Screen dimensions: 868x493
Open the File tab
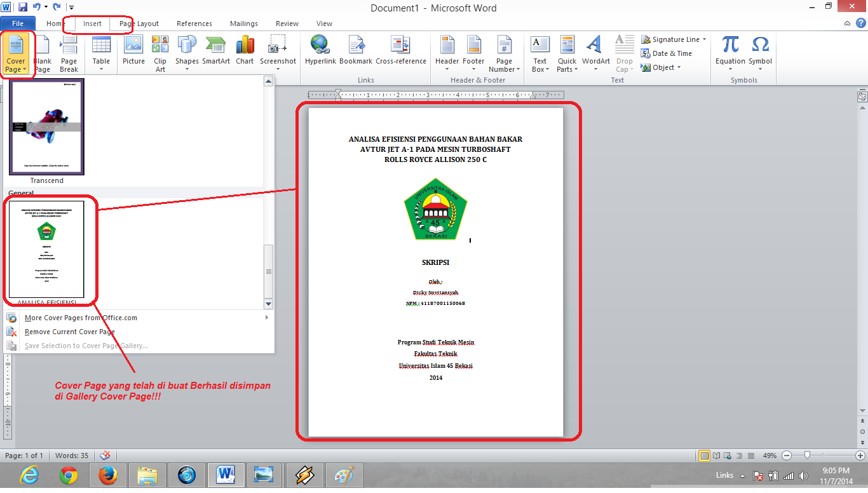(x=17, y=23)
